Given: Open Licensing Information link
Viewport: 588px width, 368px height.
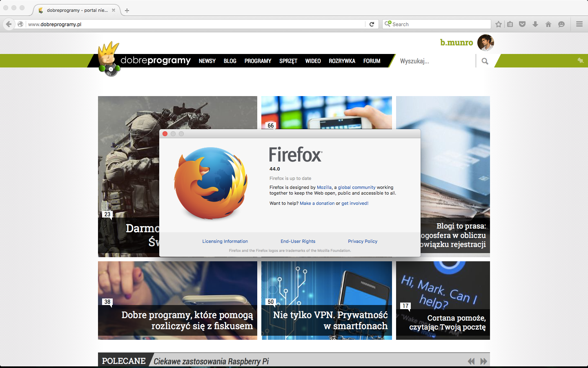Looking at the screenshot, I should (x=225, y=241).
